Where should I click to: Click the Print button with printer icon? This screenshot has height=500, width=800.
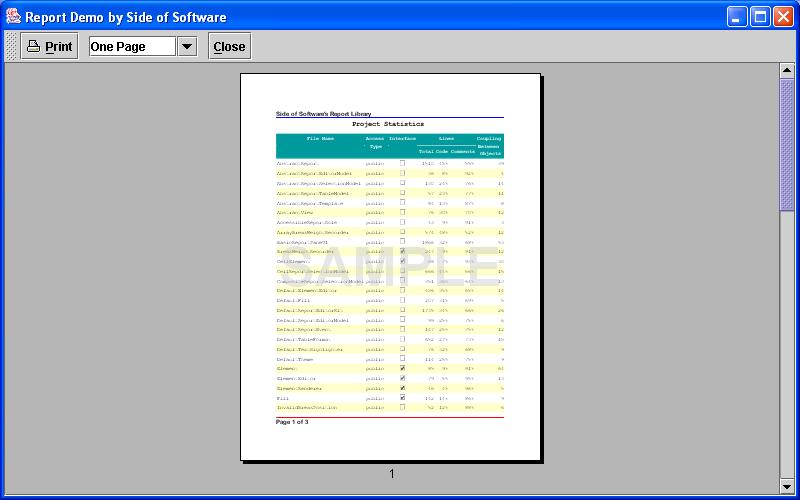pos(49,46)
